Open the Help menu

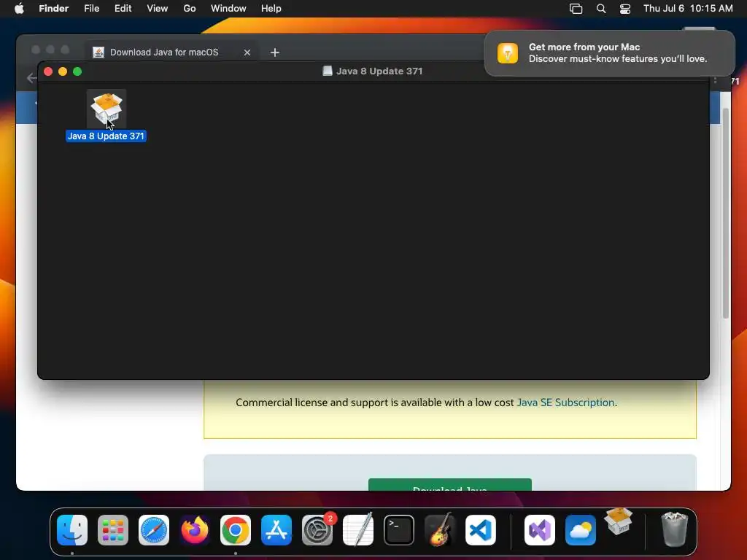[271, 9]
